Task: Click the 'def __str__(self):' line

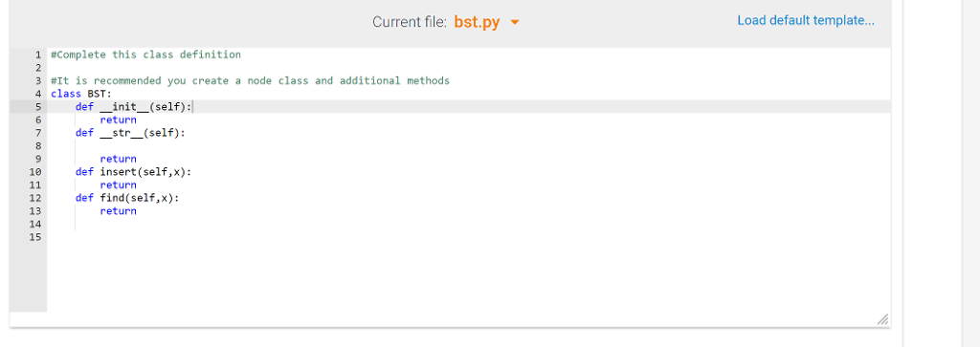Action: tap(130, 133)
